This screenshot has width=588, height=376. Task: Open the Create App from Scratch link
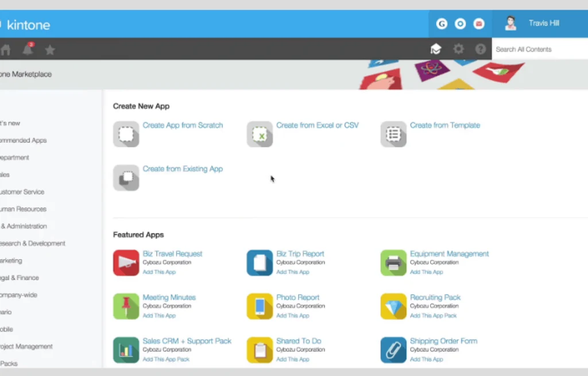183,125
